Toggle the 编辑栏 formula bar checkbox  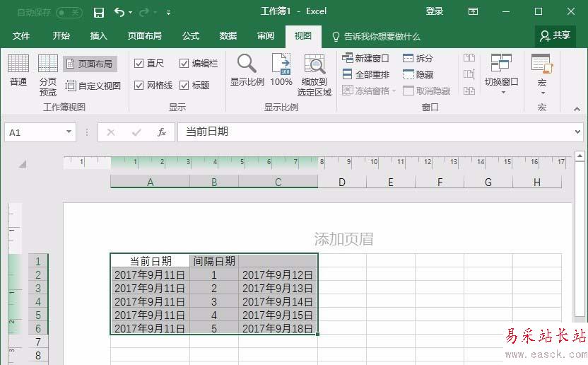point(184,63)
